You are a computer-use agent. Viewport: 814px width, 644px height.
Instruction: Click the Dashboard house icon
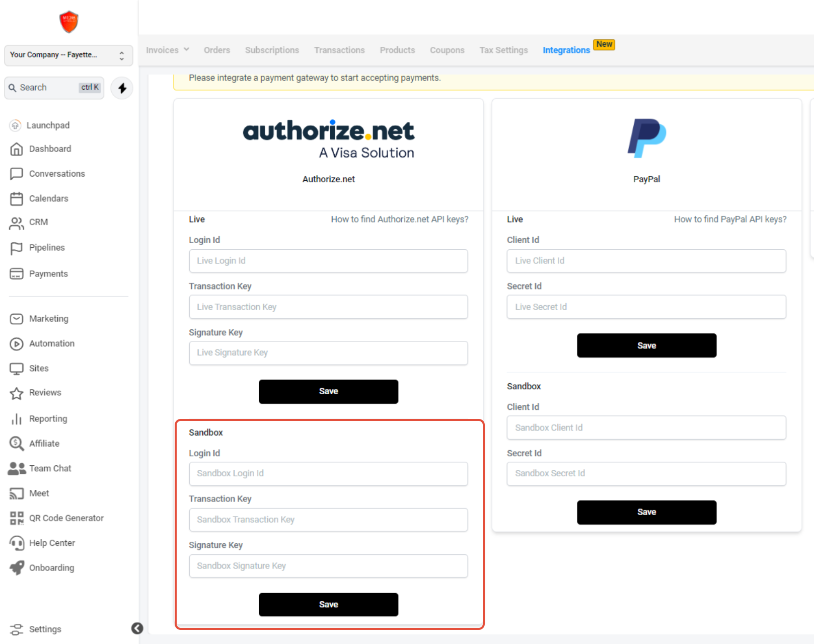pos(17,149)
